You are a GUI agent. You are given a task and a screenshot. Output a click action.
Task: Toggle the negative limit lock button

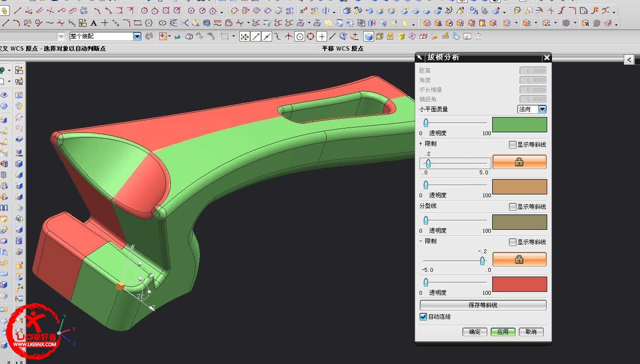(x=519, y=259)
